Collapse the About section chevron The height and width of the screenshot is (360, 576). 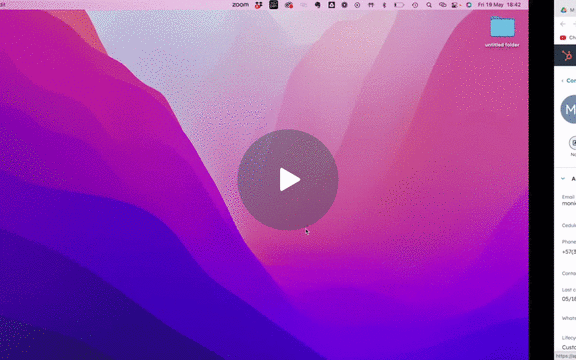click(x=563, y=179)
